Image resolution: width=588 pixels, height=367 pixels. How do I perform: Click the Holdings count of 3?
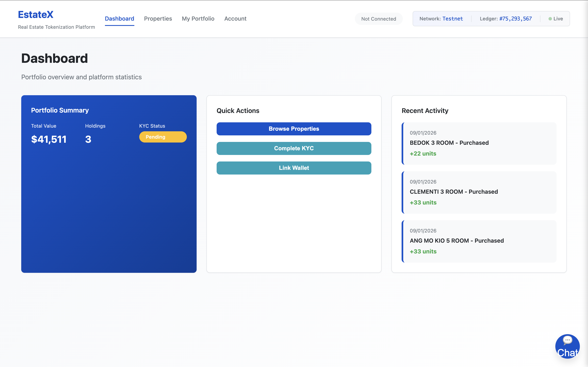pyautogui.click(x=88, y=139)
